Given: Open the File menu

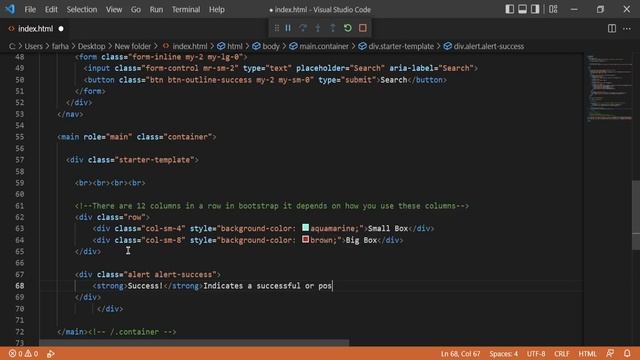Looking at the screenshot, I should [30, 9].
